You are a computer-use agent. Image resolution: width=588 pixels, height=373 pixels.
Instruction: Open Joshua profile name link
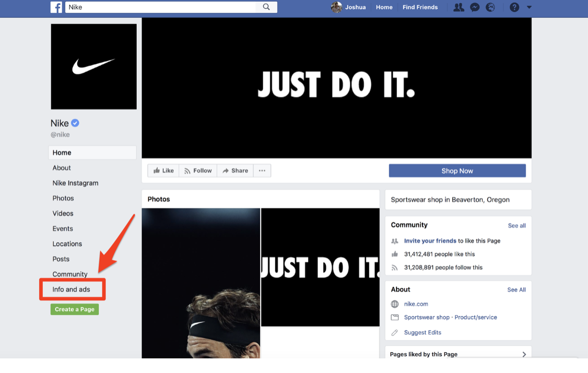point(355,7)
